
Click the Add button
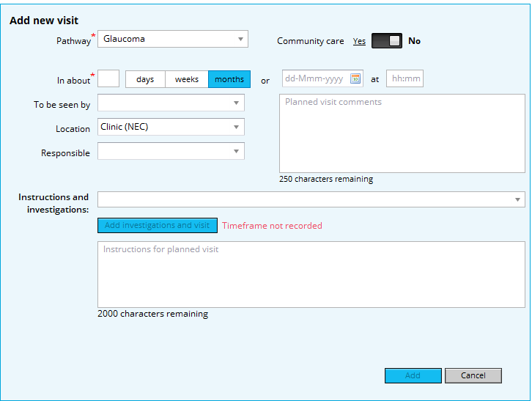coord(413,375)
